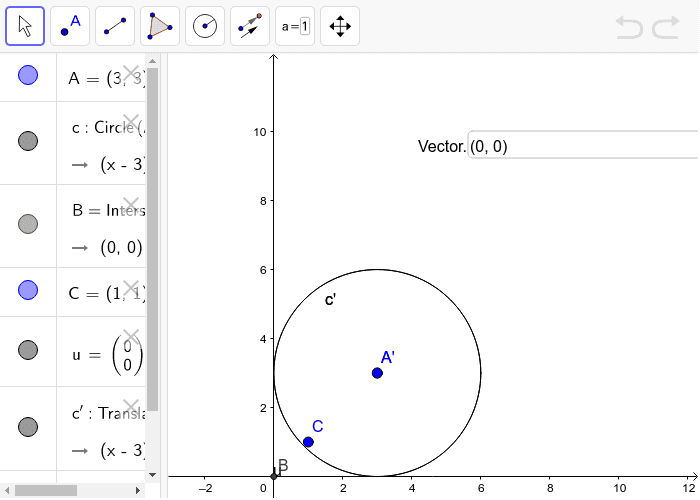Viewport: 700px width, 500px height.
Task: Toggle visibility of point A
Action: pos(28,75)
